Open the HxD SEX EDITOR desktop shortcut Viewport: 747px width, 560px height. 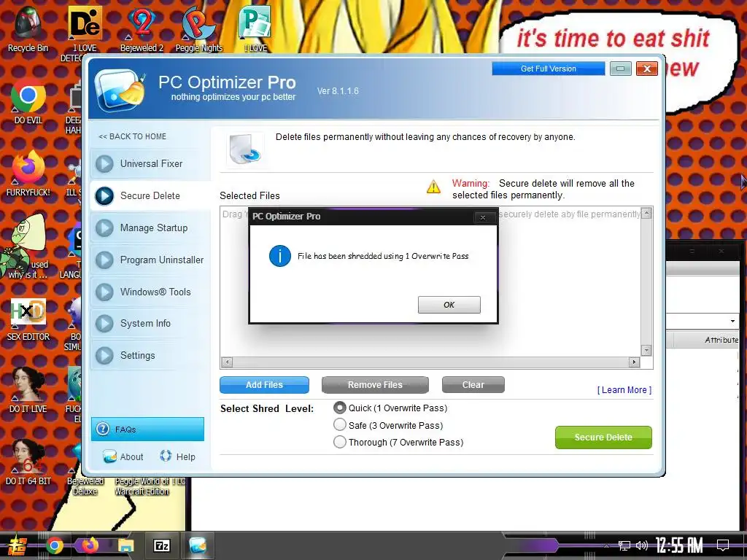point(28,319)
